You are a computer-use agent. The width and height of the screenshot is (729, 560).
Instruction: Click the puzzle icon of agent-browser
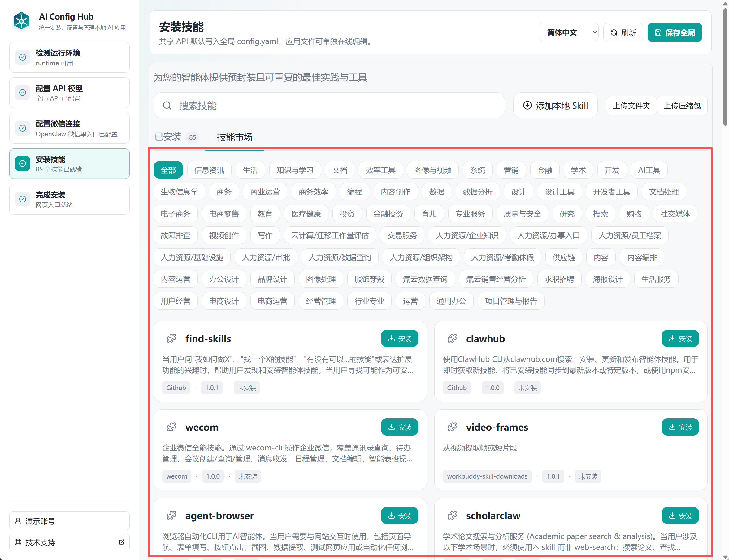coord(171,515)
